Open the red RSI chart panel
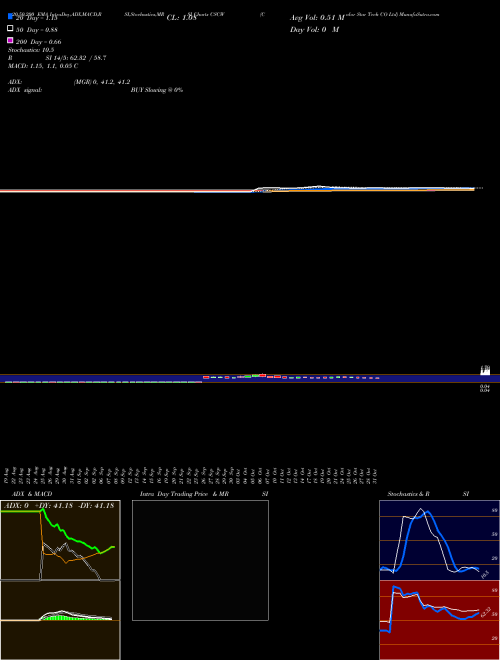The height and width of the screenshot is (660, 500). [439, 620]
